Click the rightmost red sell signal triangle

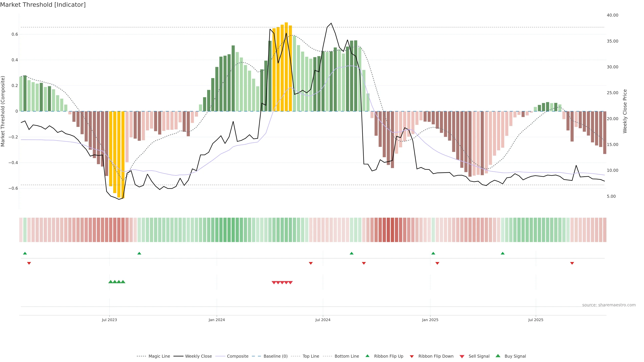290,283
